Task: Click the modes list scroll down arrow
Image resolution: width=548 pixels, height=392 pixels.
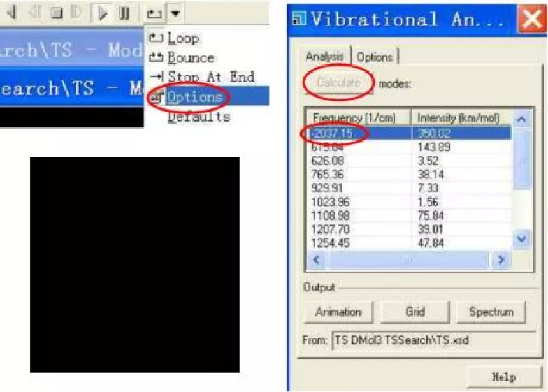Action: pyautogui.click(x=521, y=239)
